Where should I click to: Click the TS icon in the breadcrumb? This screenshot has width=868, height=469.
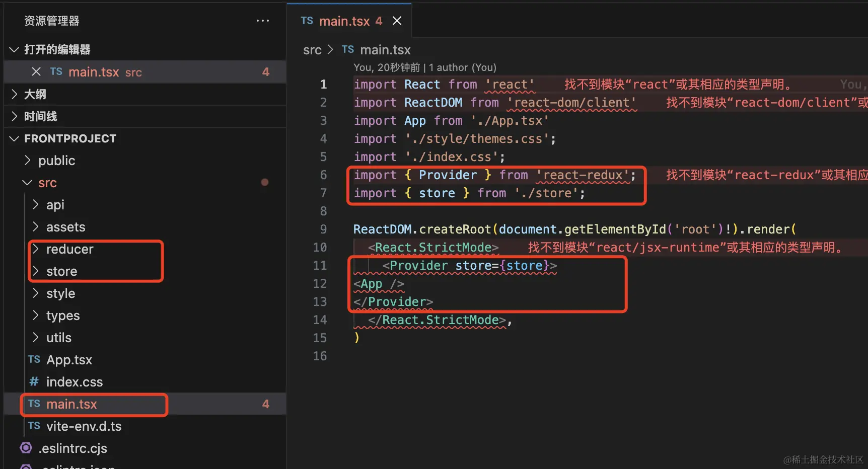(x=348, y=49)
